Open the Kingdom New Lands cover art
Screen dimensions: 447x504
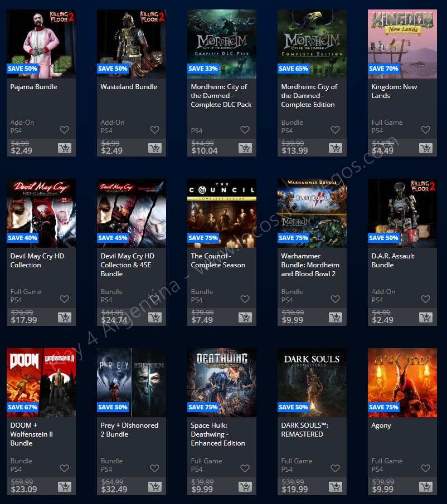pyautogui.click(x=402, y=44)
